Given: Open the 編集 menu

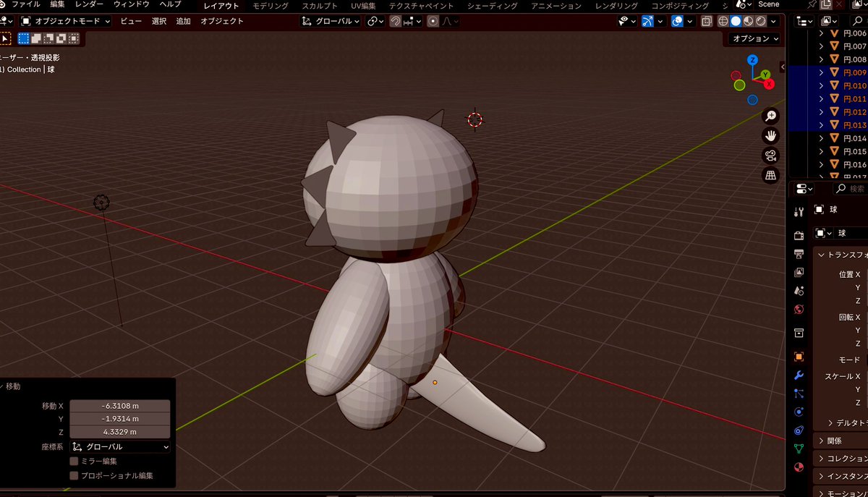Looking at the screenshot, I should [x=57, y=5].
